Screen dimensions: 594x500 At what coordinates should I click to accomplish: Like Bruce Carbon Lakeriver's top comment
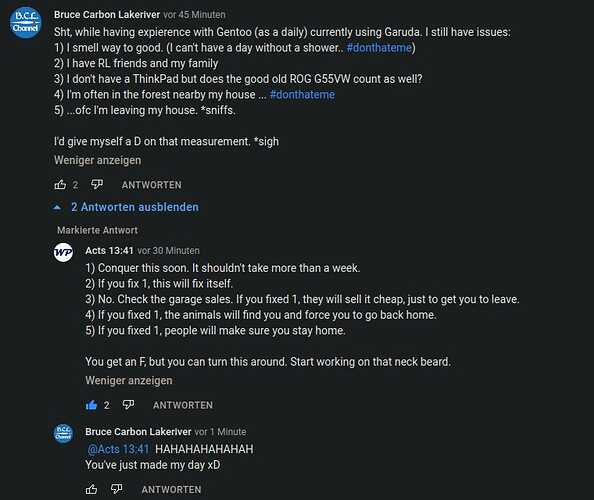[x=60, y=185]
